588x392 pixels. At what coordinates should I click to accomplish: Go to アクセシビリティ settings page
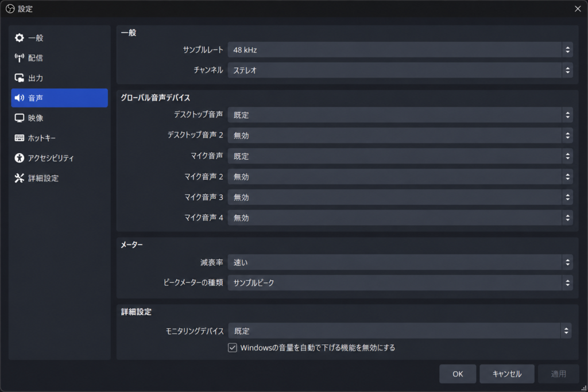(60, 158)
